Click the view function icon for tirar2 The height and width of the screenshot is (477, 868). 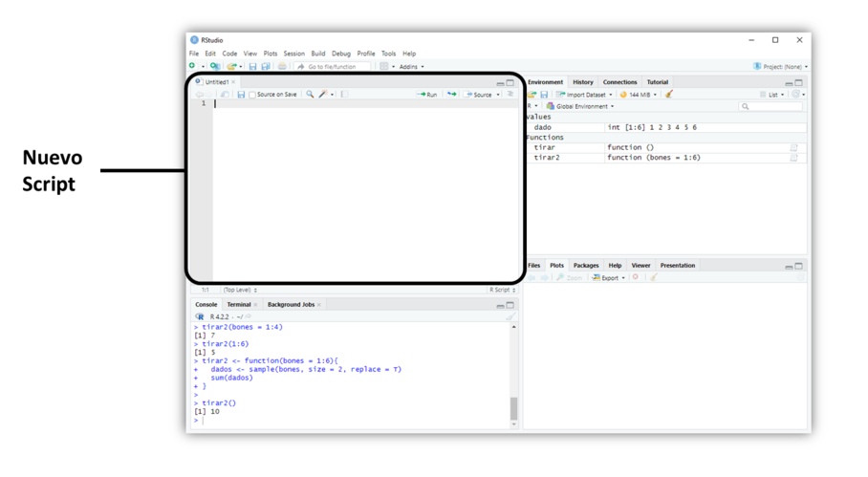(793, 158)
